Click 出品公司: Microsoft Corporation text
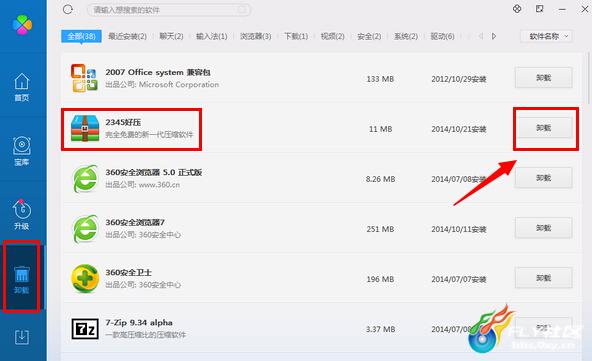The image size is (592, 361). pos(162,85)
